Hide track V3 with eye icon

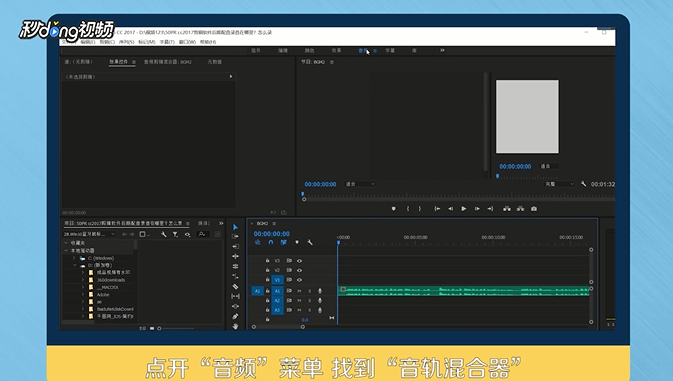pos(300,260)
